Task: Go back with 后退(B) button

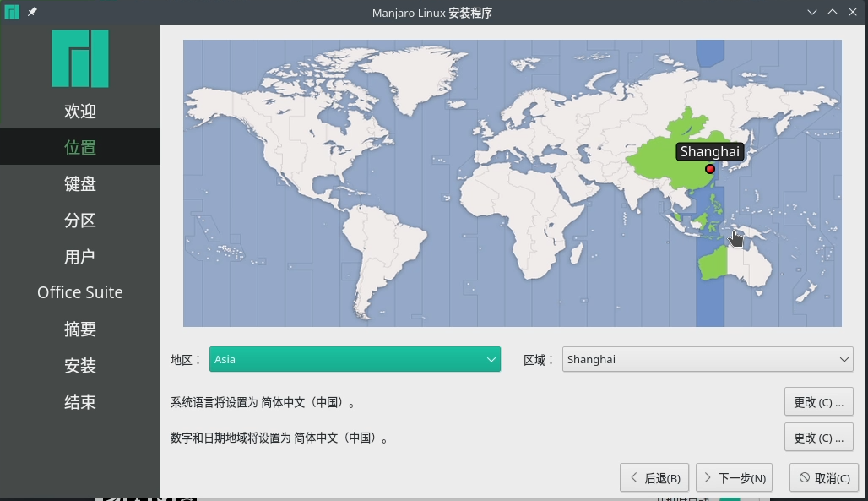Action: (654, 477)
